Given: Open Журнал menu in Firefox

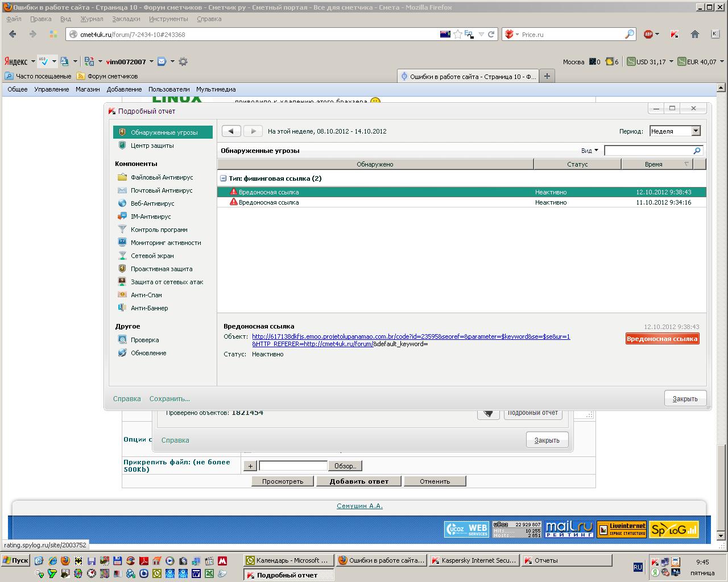Looking at the screenshot, I should coord(92,19).
